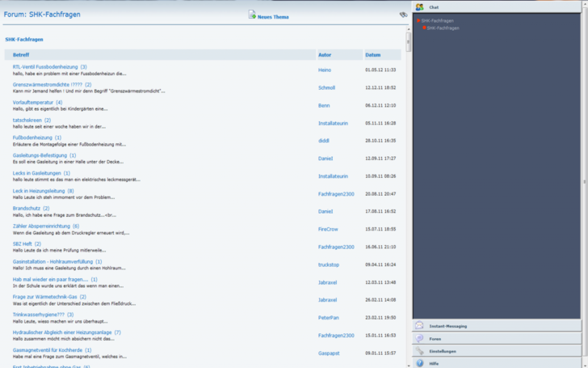
Task: Click the Chat people icon
Action: tap(419, 7)
